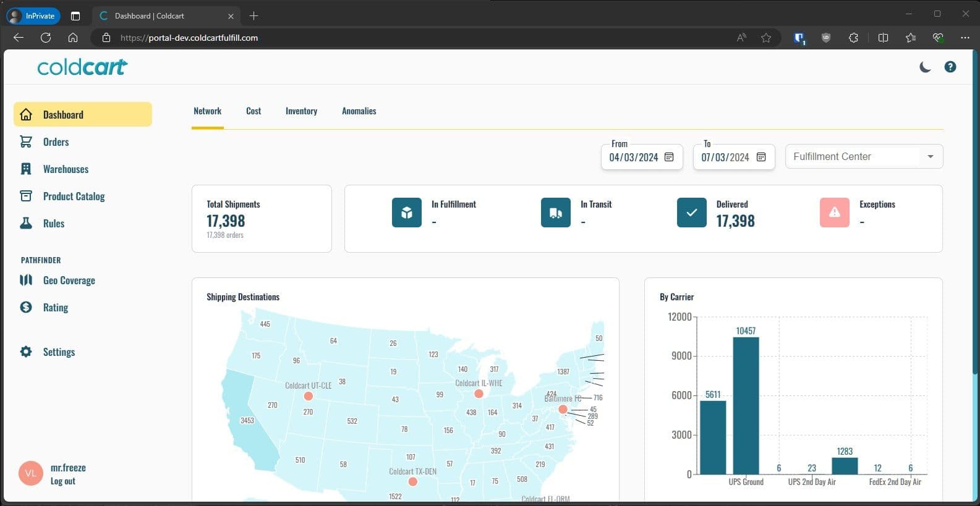The width and height of the screenshot is (980, 506).
Task: Click the VL user avatar
Action: 31,473
